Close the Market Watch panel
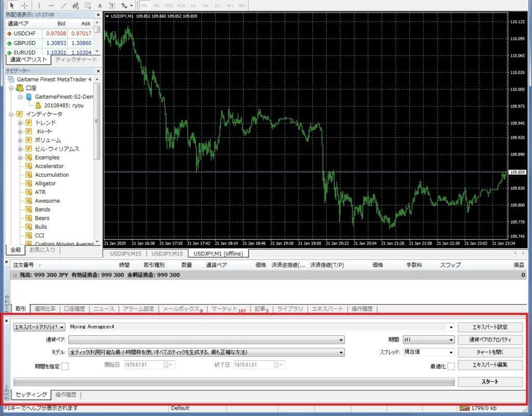Viewport: 532px width, 416px height. coord(98,15)
